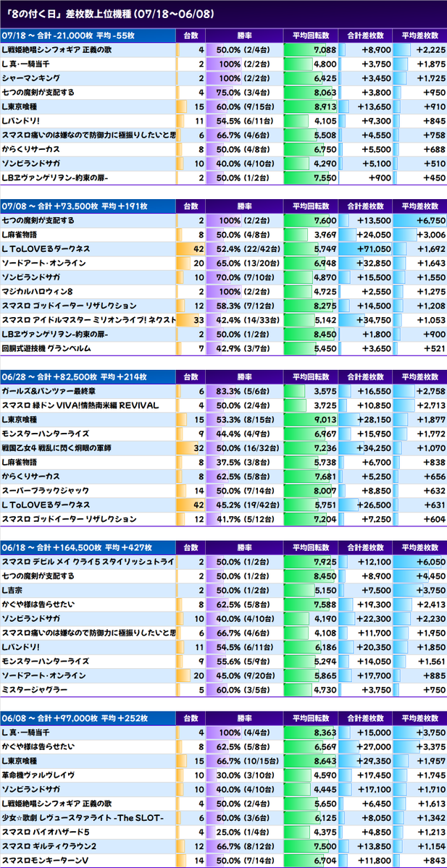The width and height of the screenshot is (447, 868).
Task: Click the total difference value +71,050
Action: [x=372, y=249]
